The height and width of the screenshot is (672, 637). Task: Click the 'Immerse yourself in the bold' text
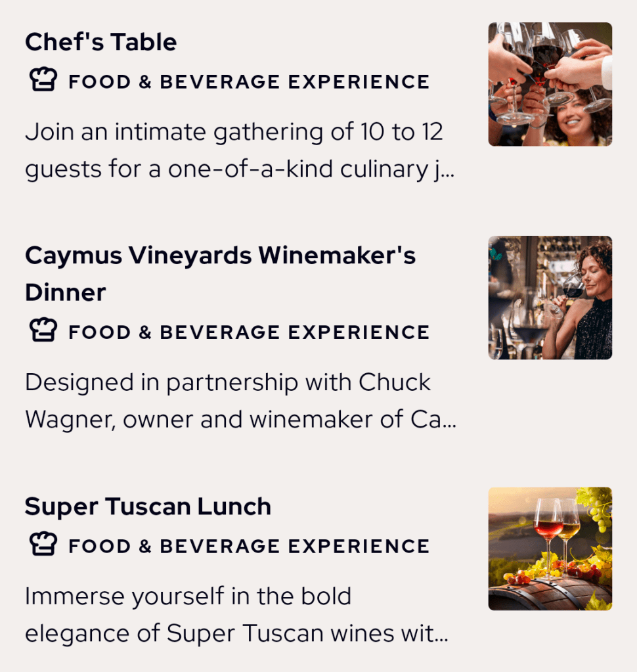(188, 596)
